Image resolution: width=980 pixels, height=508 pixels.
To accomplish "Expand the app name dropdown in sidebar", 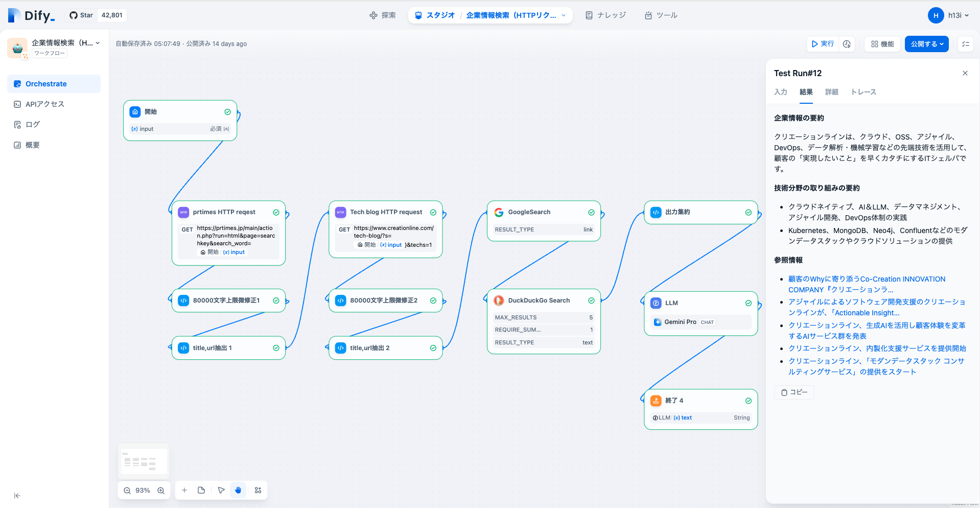I will tap(98, 43).
